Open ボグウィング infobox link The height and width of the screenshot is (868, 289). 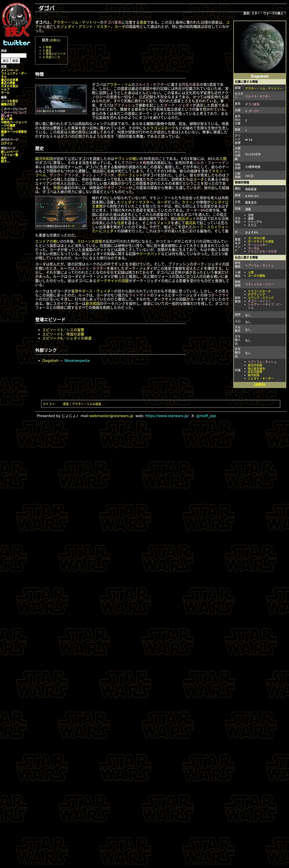[256, 294]
